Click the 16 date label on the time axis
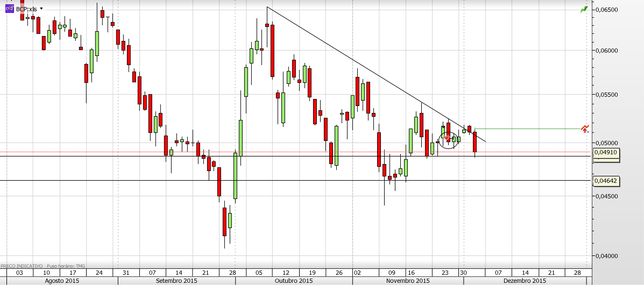Screen dimensions: 644x285 (410, 273)
